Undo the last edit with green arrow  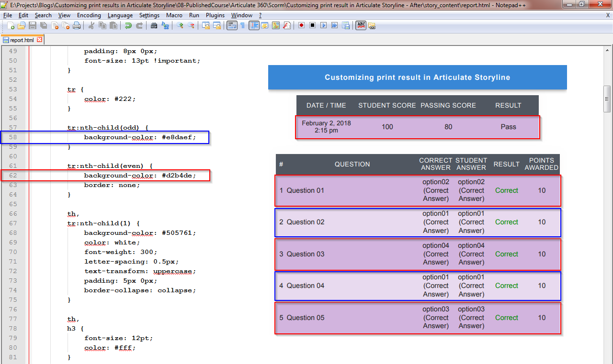coord(128,25)
